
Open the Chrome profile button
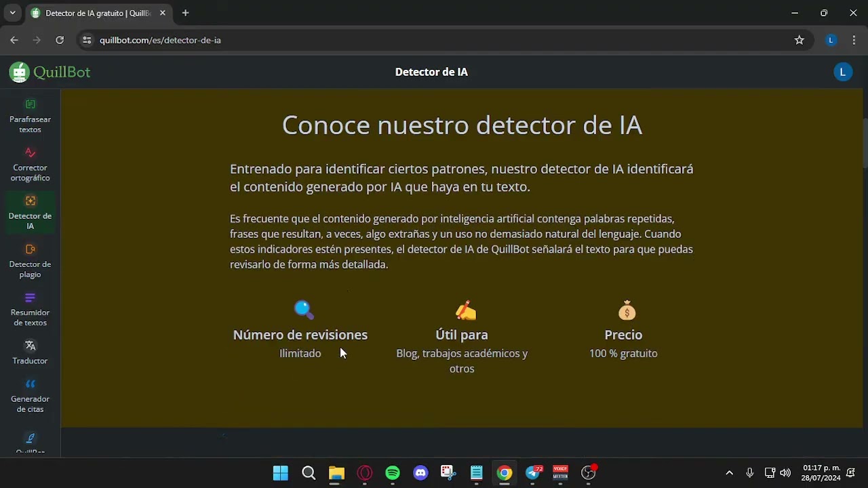[x=831, y=40]
